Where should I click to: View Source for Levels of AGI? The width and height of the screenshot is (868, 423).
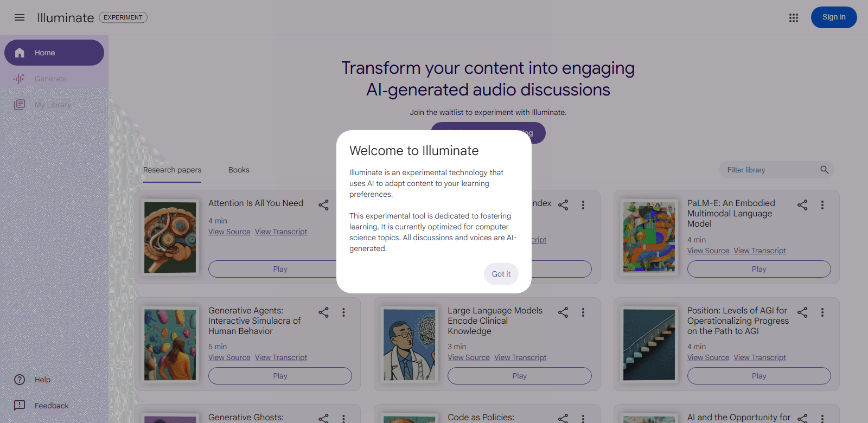click(x=708, y=357)
